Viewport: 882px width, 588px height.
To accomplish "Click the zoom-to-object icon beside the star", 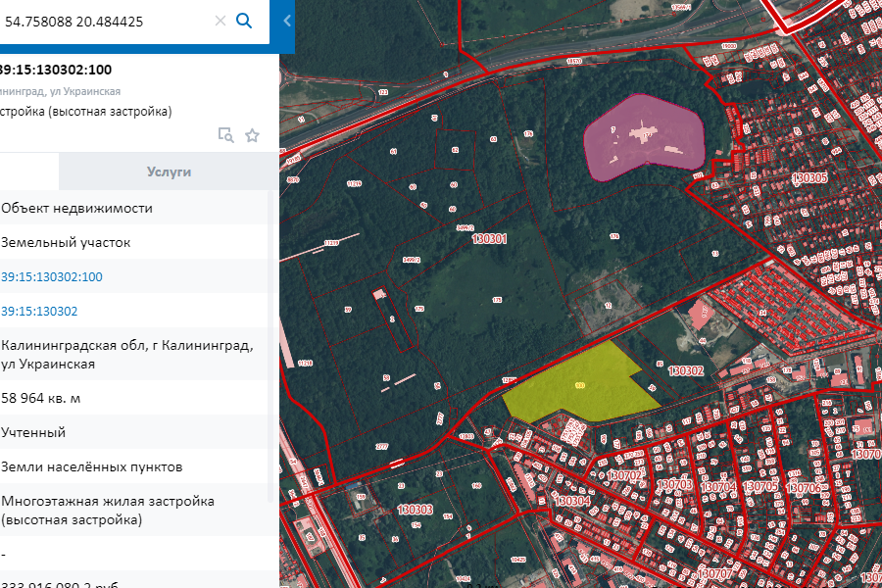I will tap(225, 135).
